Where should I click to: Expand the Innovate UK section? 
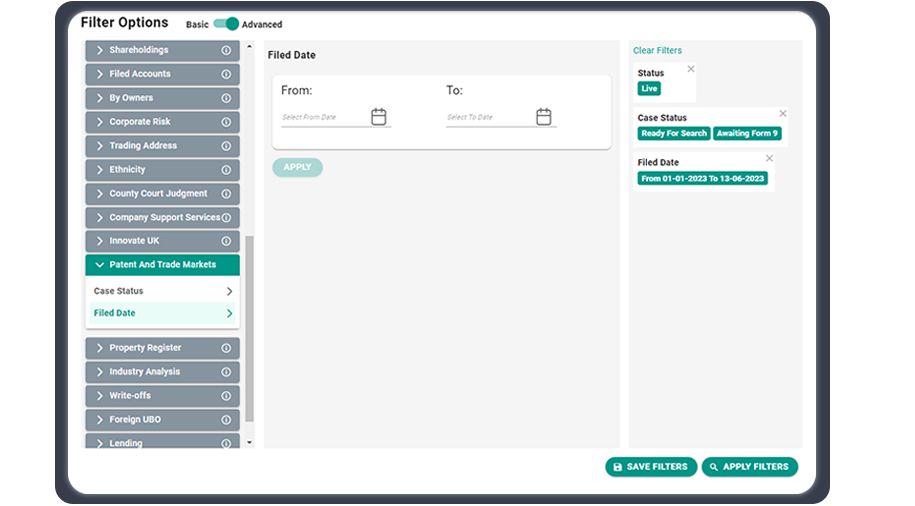click(162, 241)
